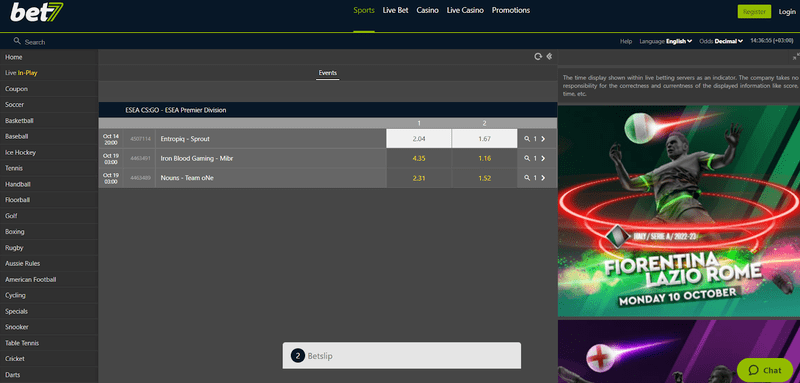Select the Events tab
This screenshot has width=800, height=383.
tap(328, 73)
